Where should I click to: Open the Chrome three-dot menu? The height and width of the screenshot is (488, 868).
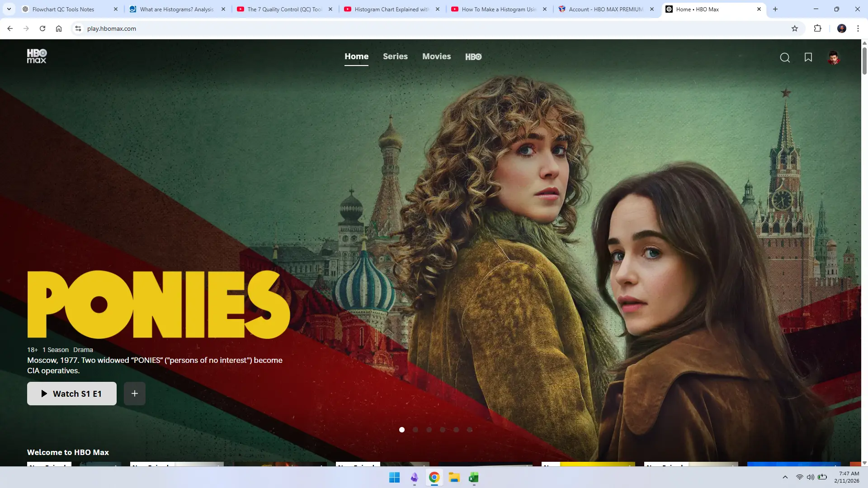coord(858,28)
